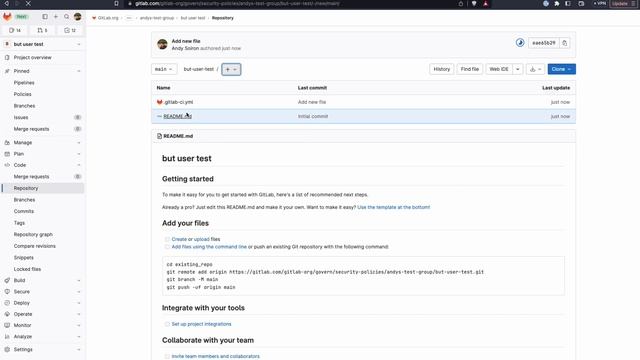Screen dimensions: 640x360
Task: Click the VPN button in browser toolbar
Action: 600,4
